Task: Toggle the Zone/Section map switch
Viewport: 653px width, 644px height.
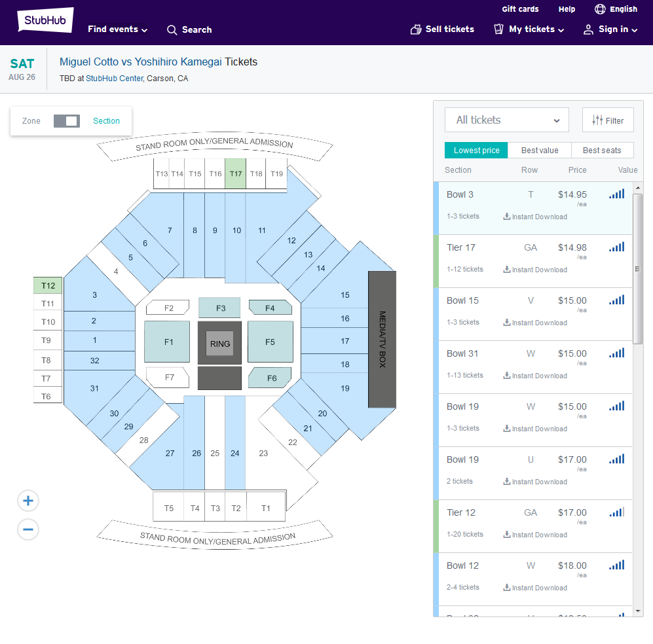Action: 67,121
